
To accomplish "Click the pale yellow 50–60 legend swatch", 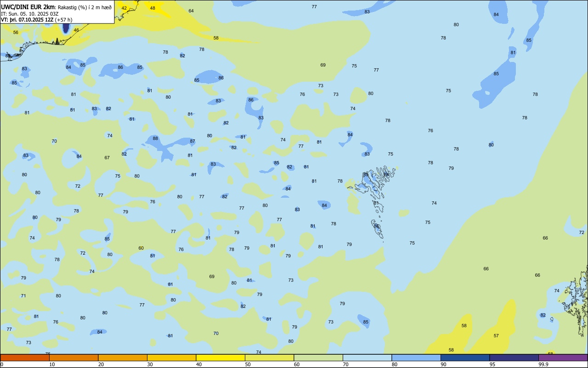I will pos(269,357).
